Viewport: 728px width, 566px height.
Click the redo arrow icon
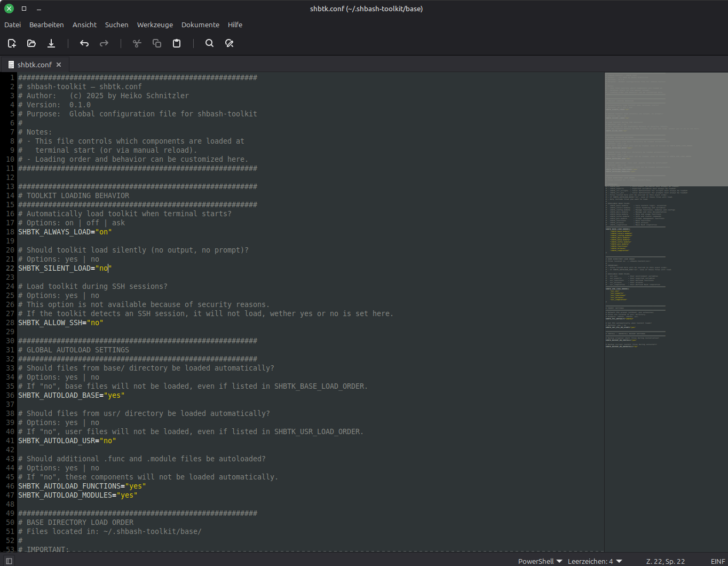point(104,43)
